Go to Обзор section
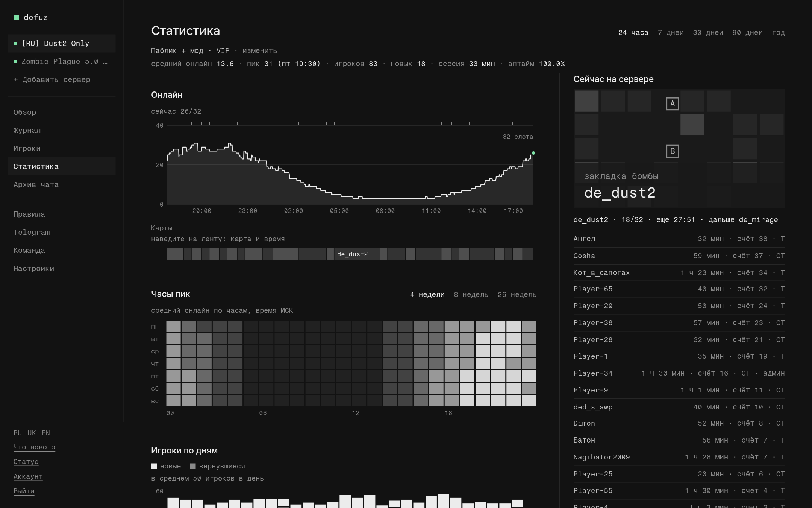Screen dimensions: 812x508 tap(62, 112)
